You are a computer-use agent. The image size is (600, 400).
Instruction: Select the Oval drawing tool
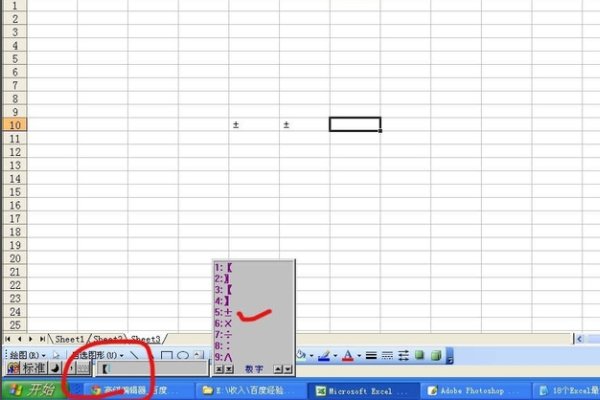pyautogui.click(x=183, y=355)
